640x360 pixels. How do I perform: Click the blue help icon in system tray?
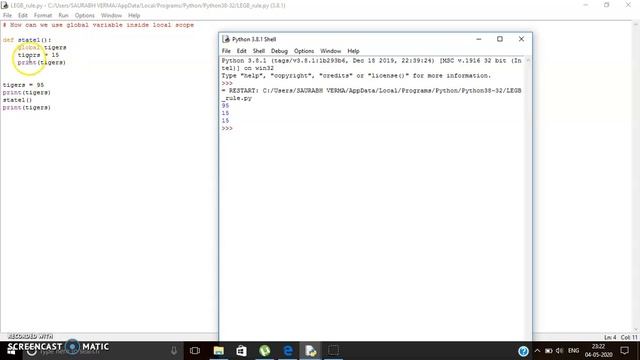coord(523,351)
